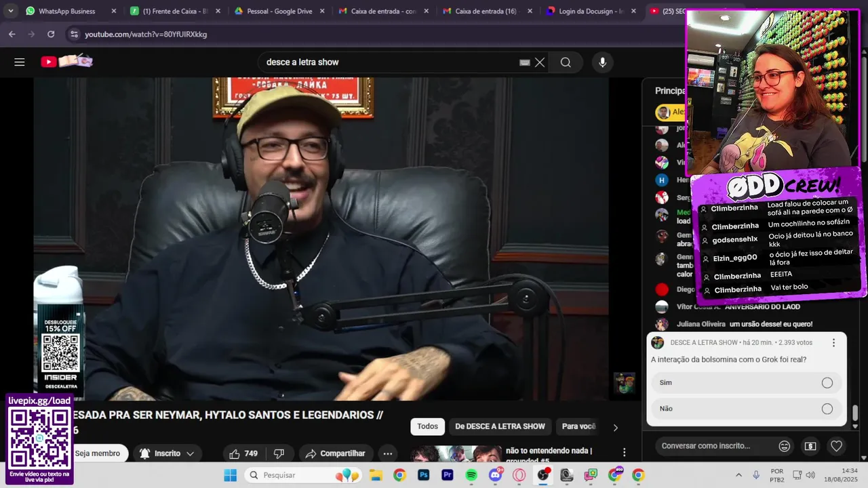
Task: Open video more-actions three dots menu
Action: 388,453
